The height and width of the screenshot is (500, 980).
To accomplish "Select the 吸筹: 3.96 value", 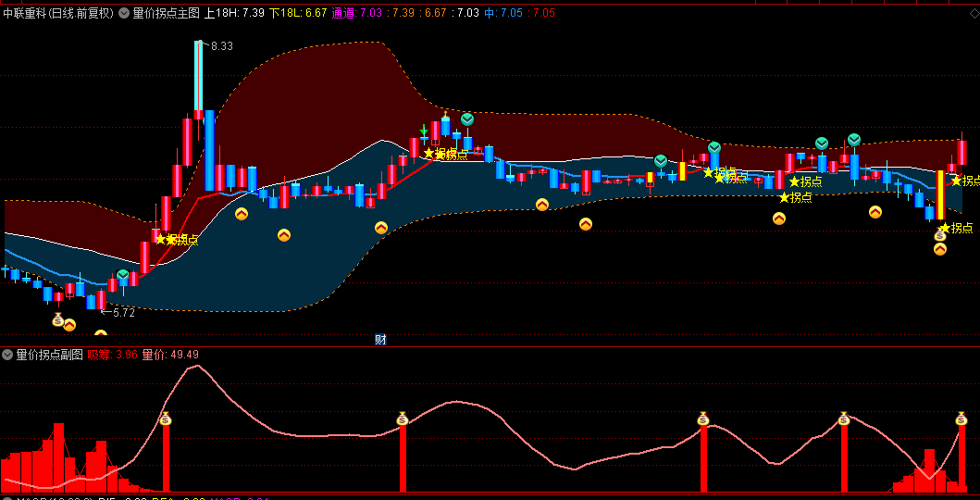I will (x=113, y=355).
